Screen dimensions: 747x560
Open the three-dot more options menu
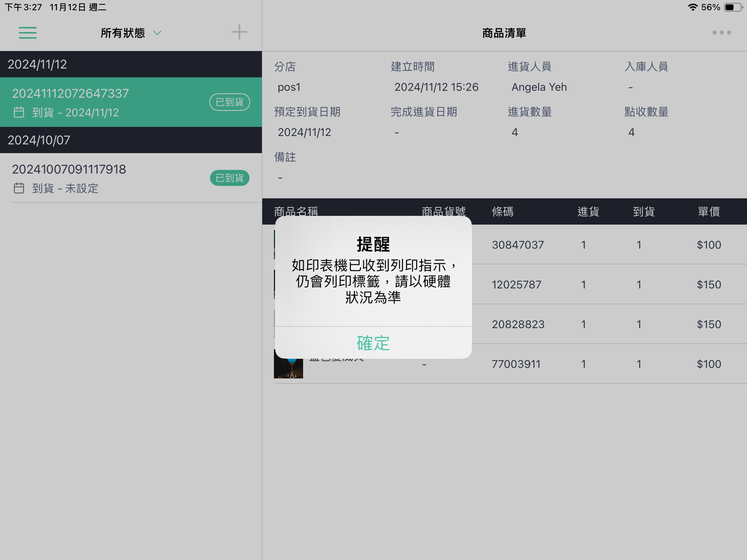[721, 32]
